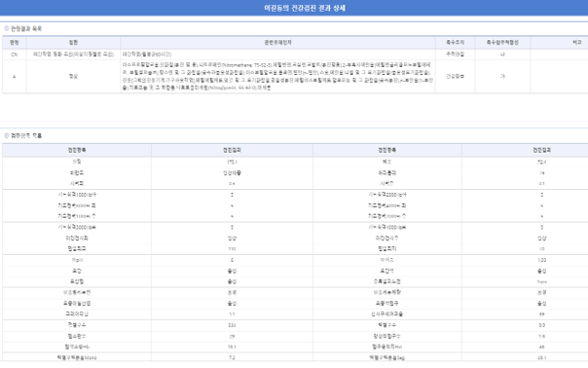Select the 판정결과 목록 section heading
The width and height of the screenshot is (588, 368).
point(26,28)
